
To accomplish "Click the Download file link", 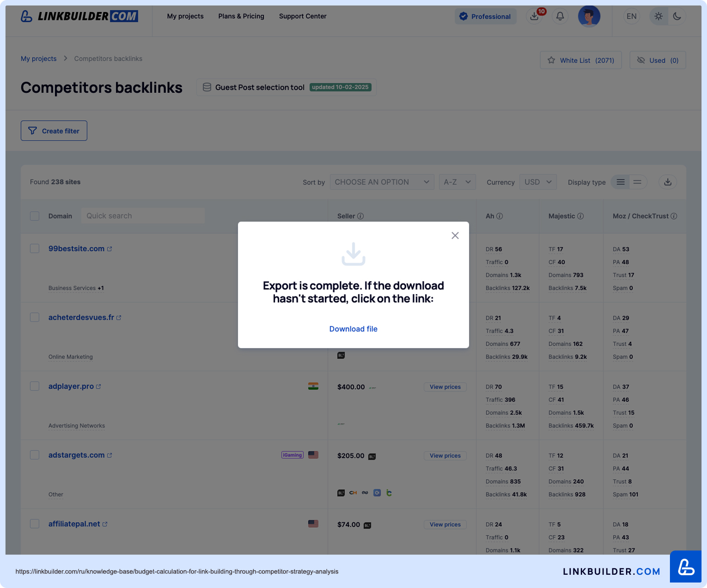I will coord(353,329).
